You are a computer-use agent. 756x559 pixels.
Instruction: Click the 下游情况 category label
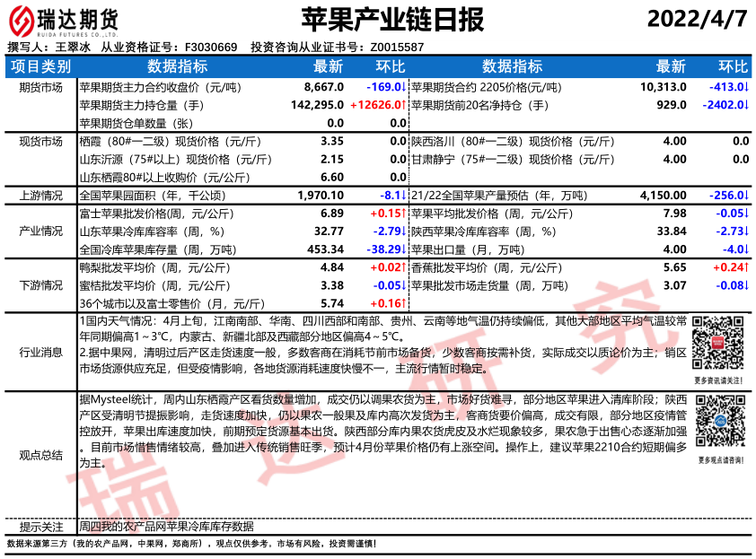pyautogui.click(x=40, y=285)
